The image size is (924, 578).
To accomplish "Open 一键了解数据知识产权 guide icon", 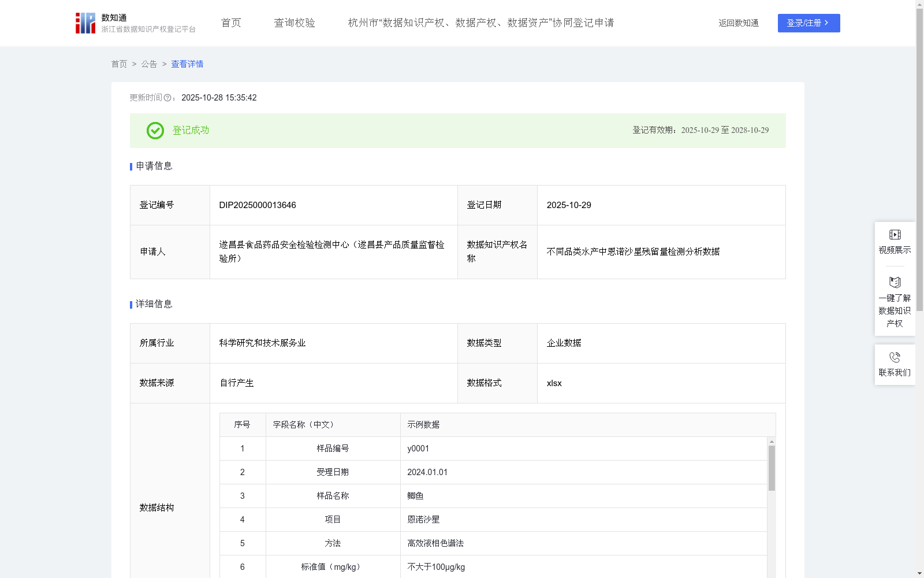I will 895,282.
